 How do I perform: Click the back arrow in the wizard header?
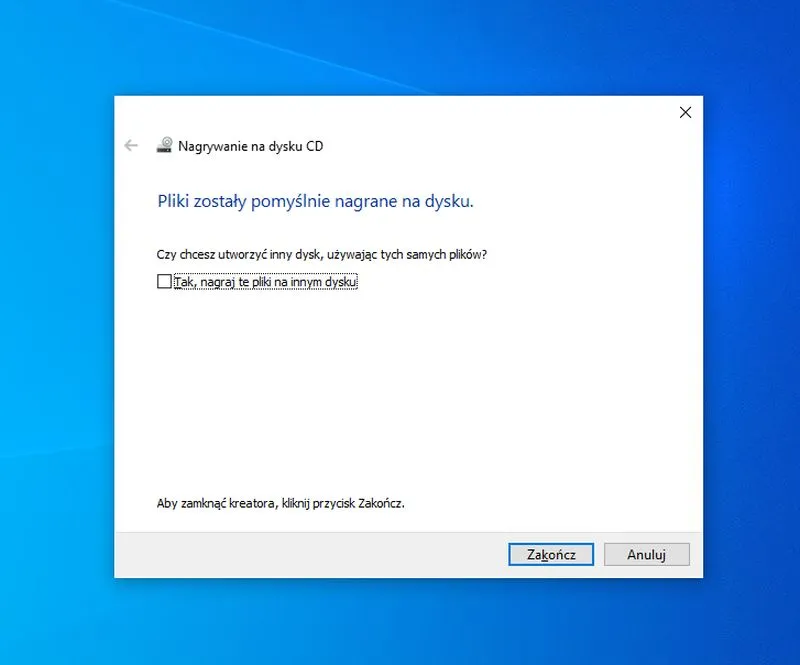(131, 146)
